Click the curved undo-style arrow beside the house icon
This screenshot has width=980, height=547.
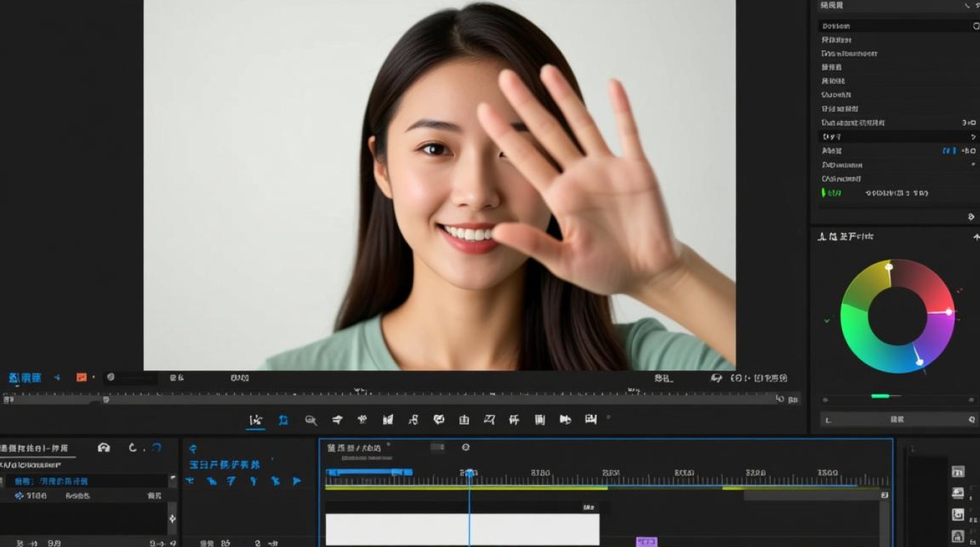coord(133,448)
